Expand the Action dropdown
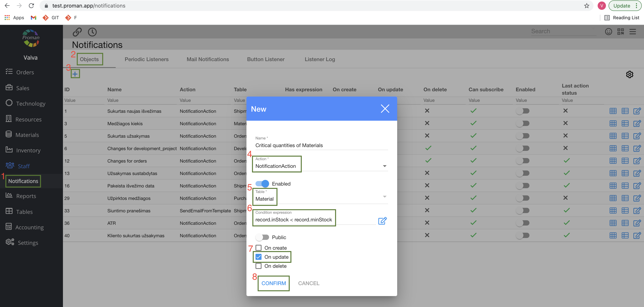 (385, 166)
